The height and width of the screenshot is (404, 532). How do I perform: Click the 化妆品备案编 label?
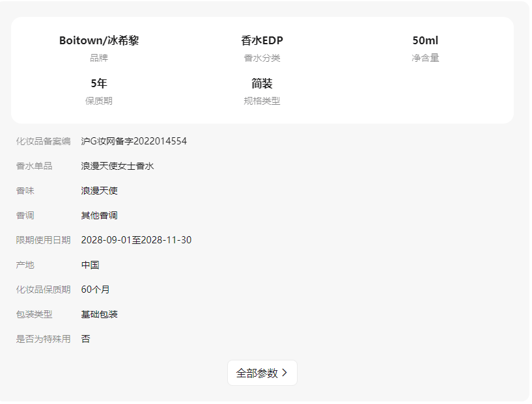(43, 141)
